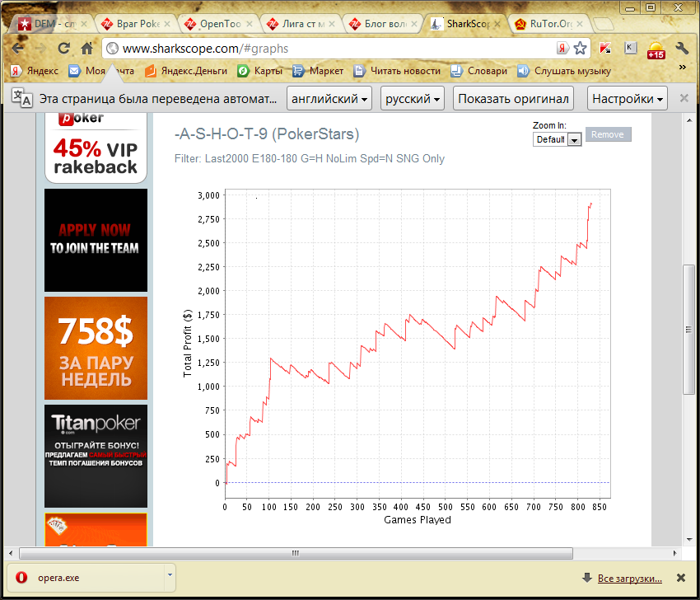
Task: Close the downloads bar
Action: pos(681,578)
